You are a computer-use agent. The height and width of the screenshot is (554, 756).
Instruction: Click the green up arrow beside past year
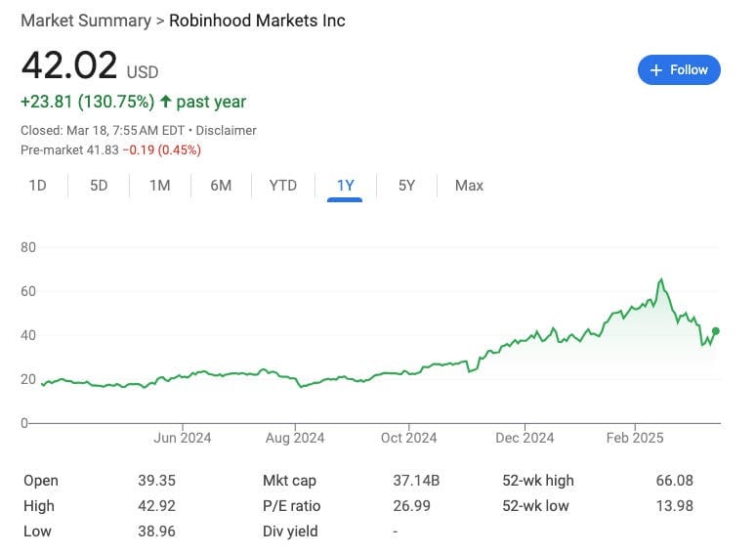[165, 102]
